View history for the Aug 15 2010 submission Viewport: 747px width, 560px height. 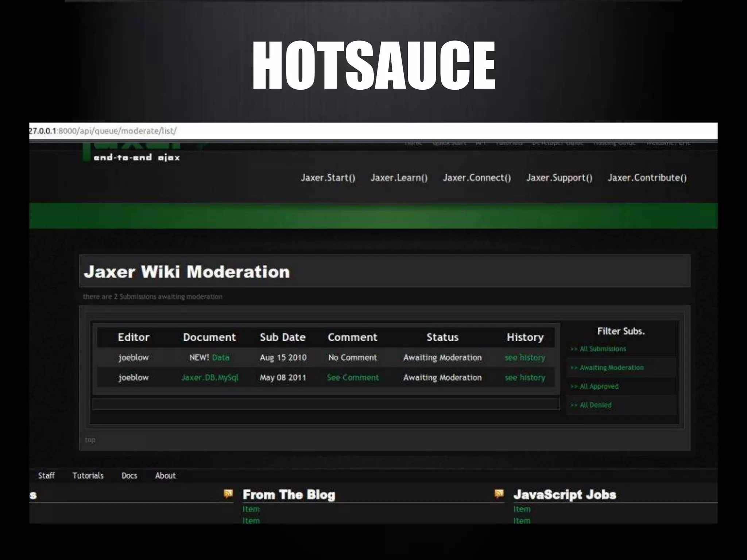point(525,357)
